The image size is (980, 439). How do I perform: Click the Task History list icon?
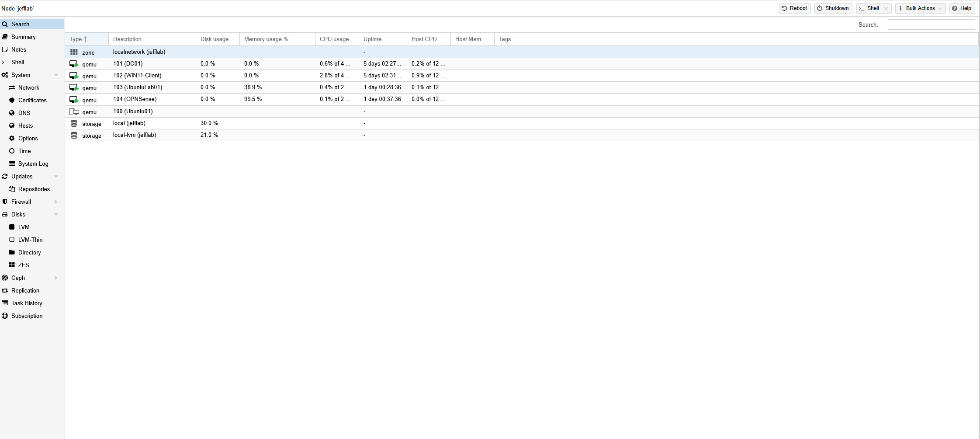coord(5,303)
